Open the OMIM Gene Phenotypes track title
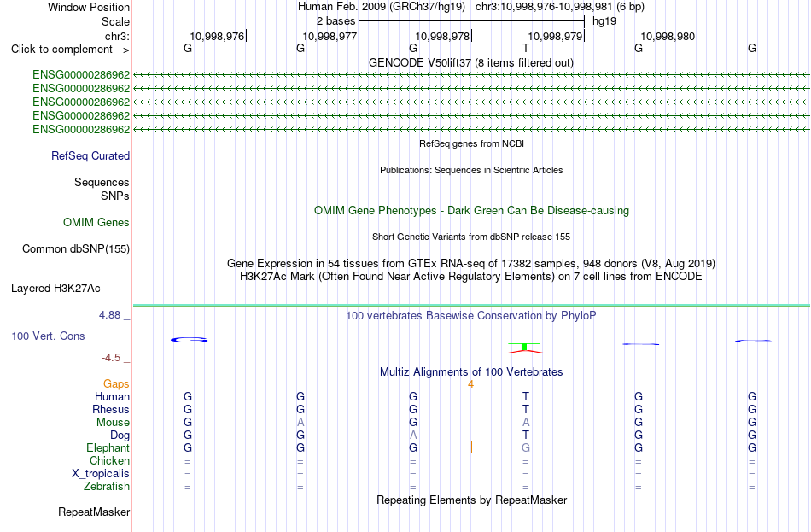The width and height of the screenshot is (811, 532). (x=471, y=211)
